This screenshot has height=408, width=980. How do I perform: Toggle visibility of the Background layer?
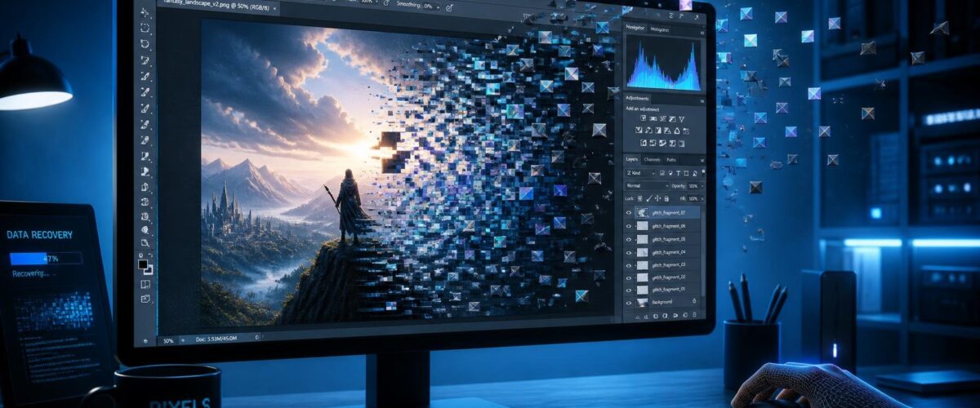click(629, 301)
